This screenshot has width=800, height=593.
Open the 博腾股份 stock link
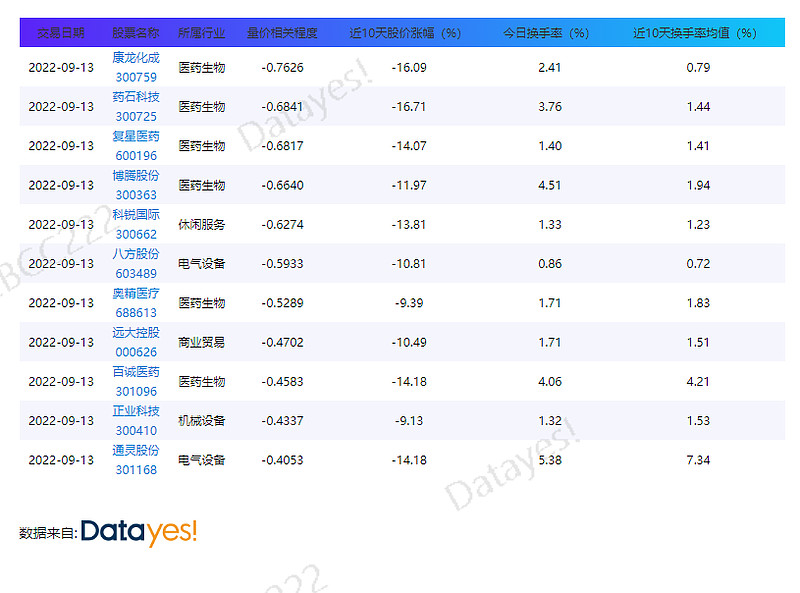(x=136, y=176)
